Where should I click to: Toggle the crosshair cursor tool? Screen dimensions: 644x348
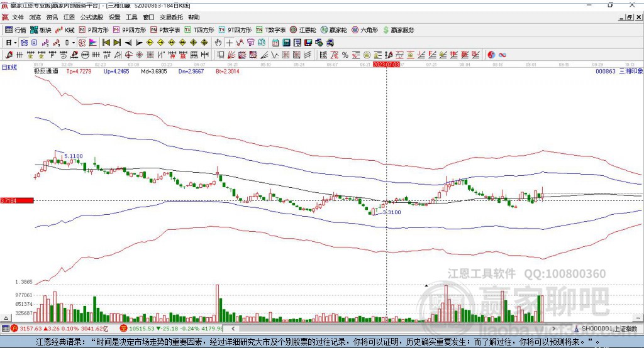(x=229, y=43)
